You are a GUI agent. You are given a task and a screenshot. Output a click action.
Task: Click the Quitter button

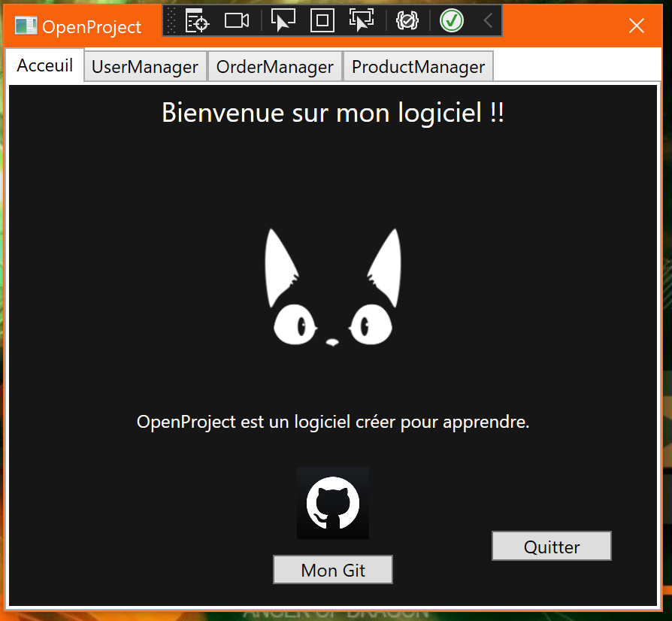click(551, 546)
